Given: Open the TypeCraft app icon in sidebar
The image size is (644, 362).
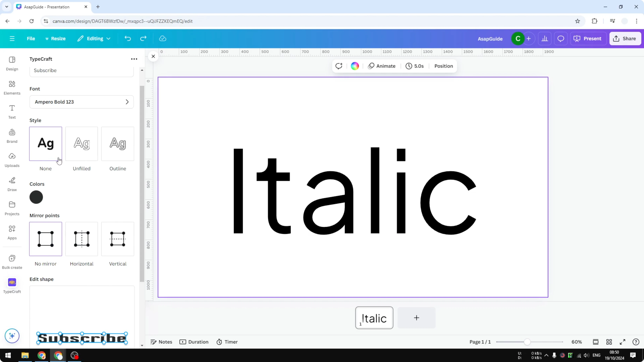Looking at the screenshot, I should pyautogui.click(x=12, y=282).
